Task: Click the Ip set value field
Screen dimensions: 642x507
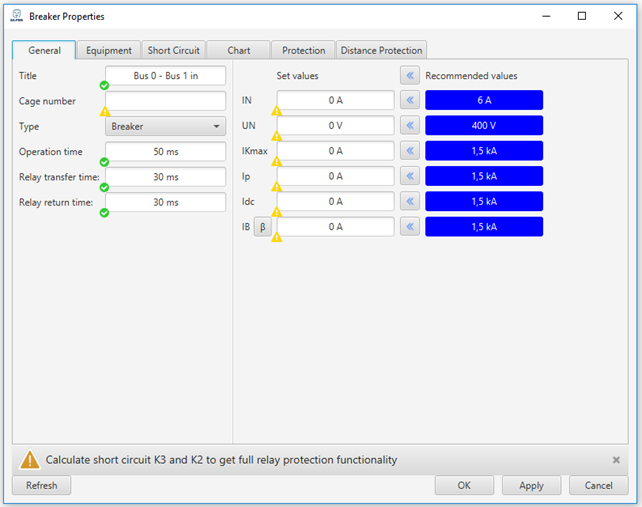Action: [x=335, y=176]
